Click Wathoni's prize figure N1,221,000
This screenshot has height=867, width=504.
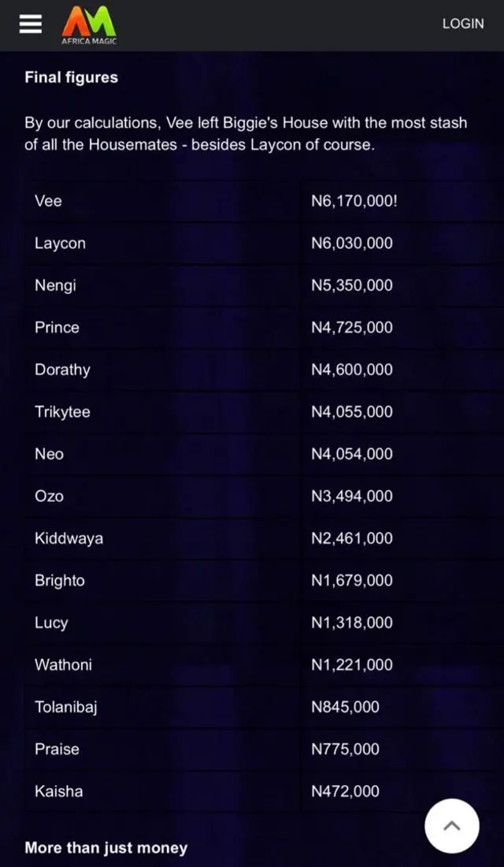[x=351, y=664]
